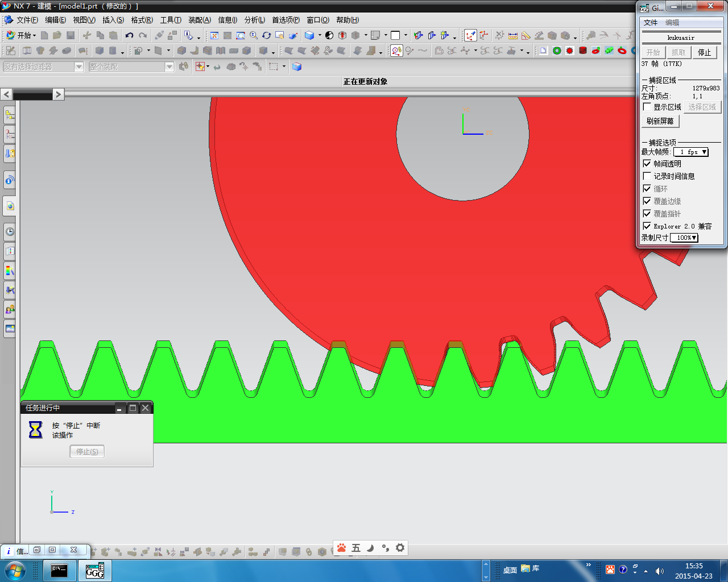Open the 首选项(P) menu

tap(286, 20)
